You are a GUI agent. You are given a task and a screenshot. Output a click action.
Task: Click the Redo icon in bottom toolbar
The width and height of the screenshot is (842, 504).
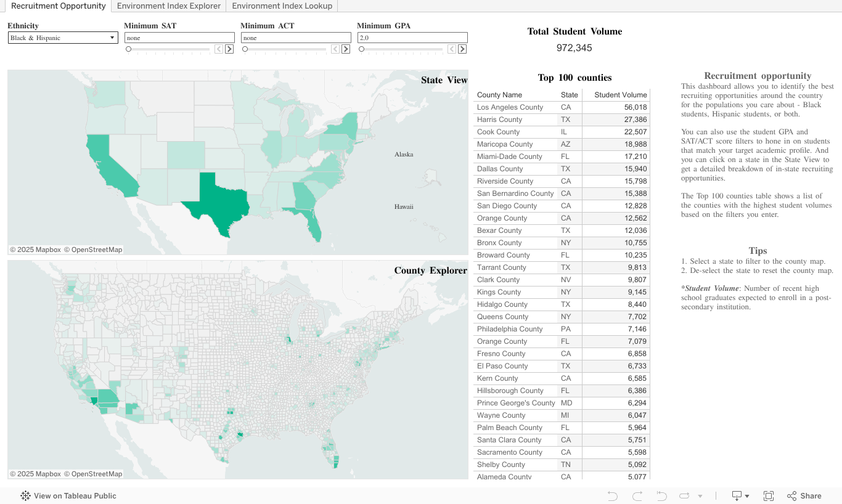[x=637, y=496]
